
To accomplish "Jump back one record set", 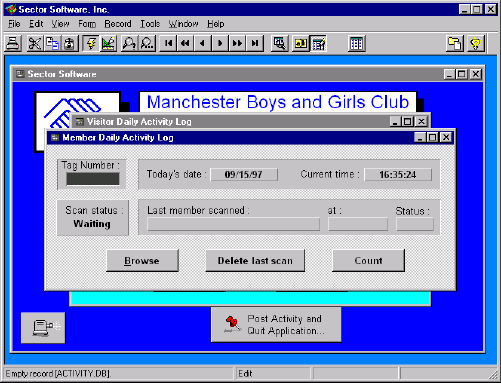I will (185, 43).
